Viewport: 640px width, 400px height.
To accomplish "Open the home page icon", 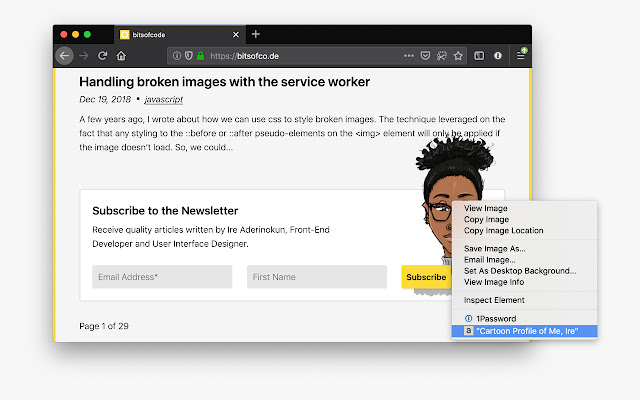I will (x=121, y=56).
